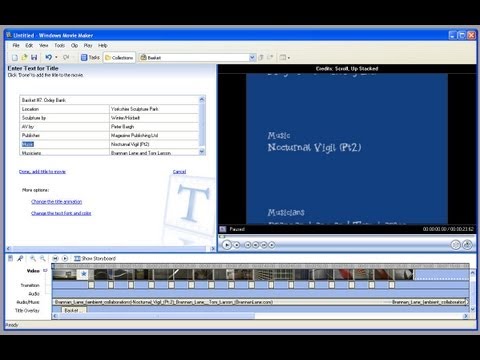Open the Tools menu
Viewport: 480px width, 360px height.
pyautogui.click(x=60, y=45)
